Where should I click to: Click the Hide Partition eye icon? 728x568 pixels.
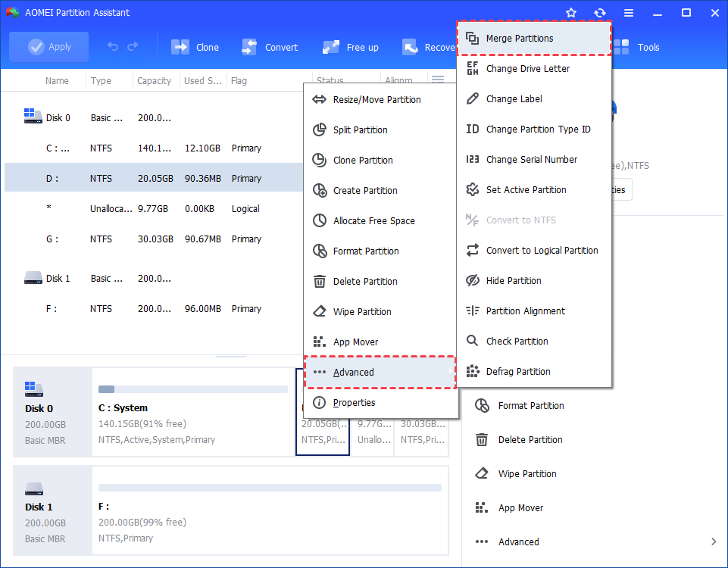click(472, 281)
